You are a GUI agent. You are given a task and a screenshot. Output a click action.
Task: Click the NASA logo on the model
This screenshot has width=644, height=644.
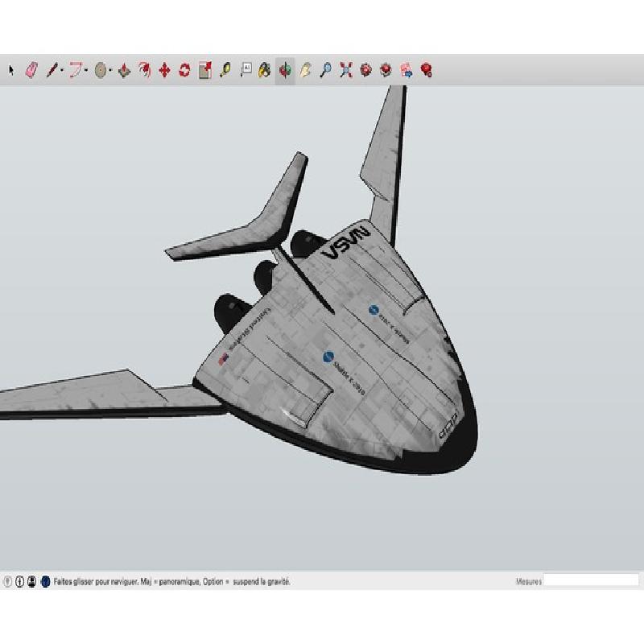pyautogui.click(x=345, y=243)
